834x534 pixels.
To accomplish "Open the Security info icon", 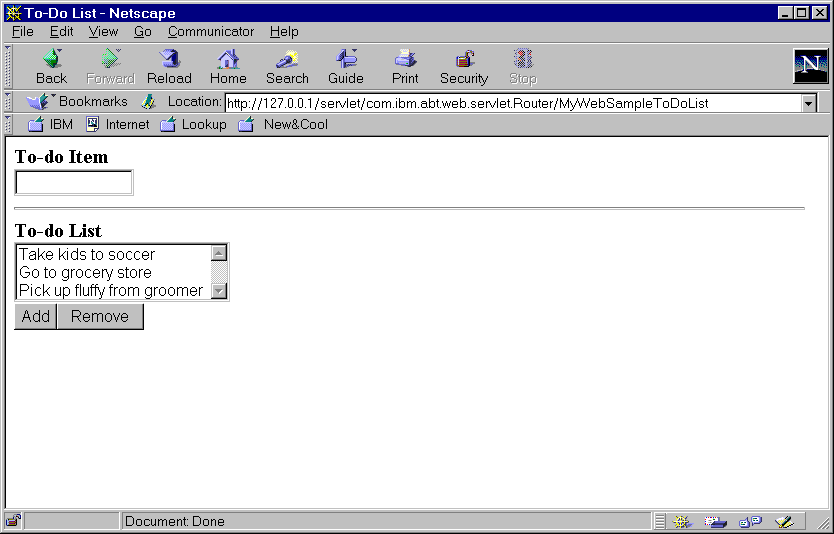I will [x=464, y=65].
